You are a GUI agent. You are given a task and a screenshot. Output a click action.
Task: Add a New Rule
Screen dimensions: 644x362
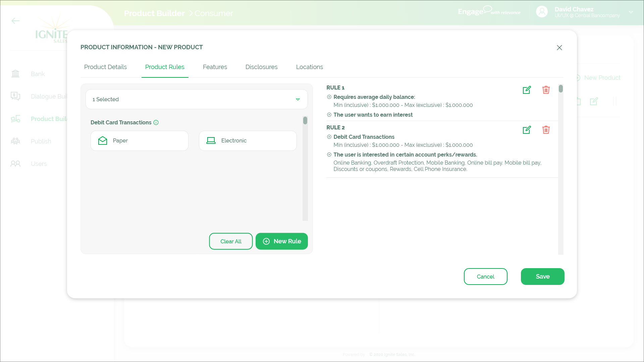click(281, 241)
